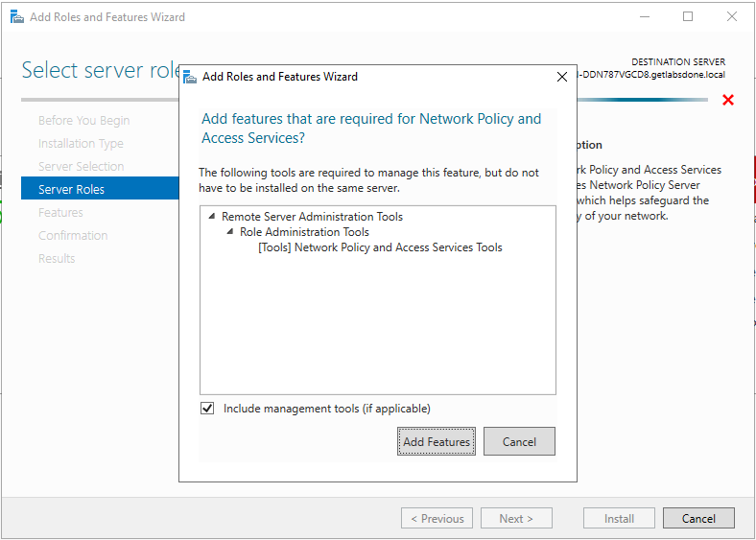The image size is (756, 540).
Task: Close the features dialog with X
Action: [x=561, y=77]
